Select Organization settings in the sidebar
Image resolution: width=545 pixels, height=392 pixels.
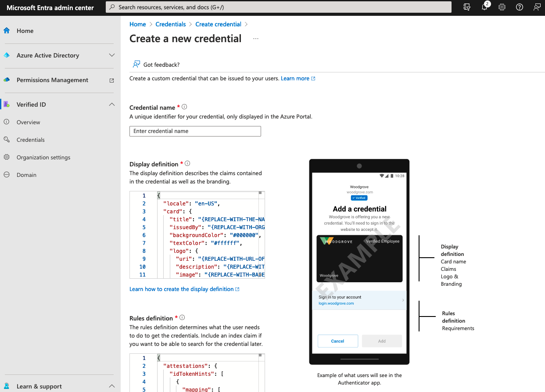[x=43, y=157]
